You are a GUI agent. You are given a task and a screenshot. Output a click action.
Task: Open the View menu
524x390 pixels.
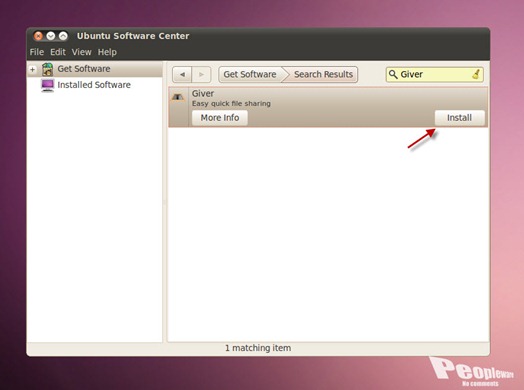coord(81,52)
